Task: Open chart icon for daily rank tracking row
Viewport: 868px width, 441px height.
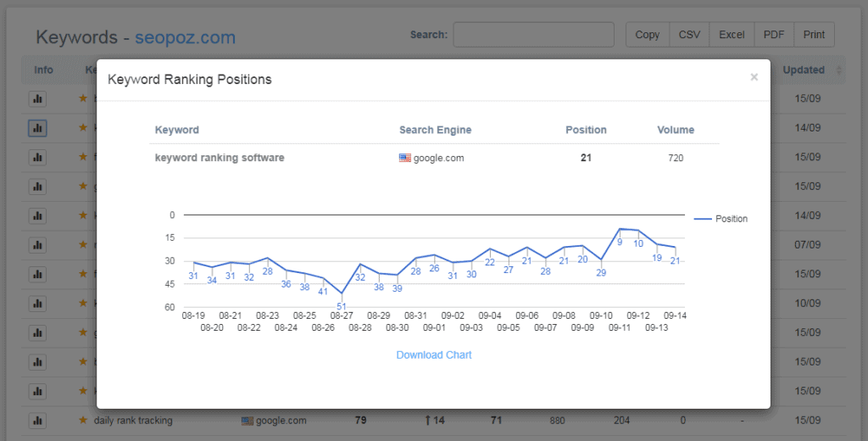Action: 37,421
